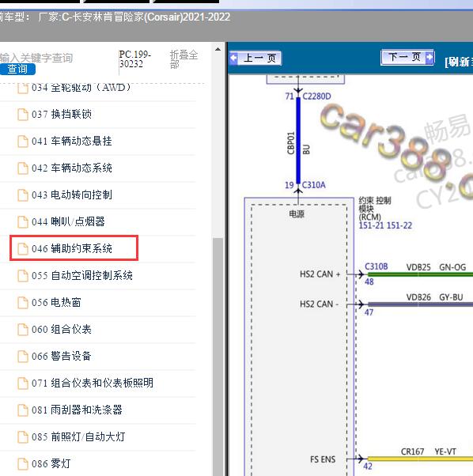
Task: Go to next page with 下一页
Action: coord(407,57)
